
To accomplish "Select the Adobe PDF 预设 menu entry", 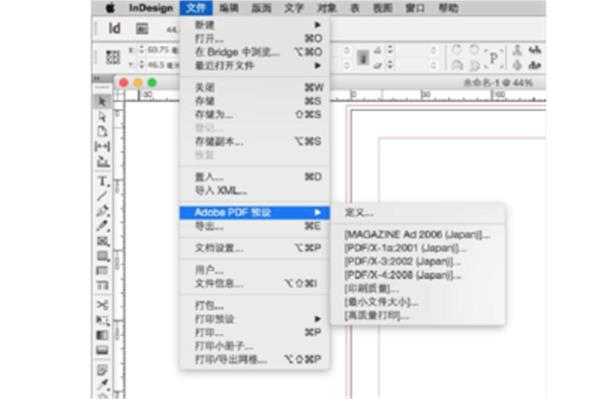I will [x=254, y=212].
